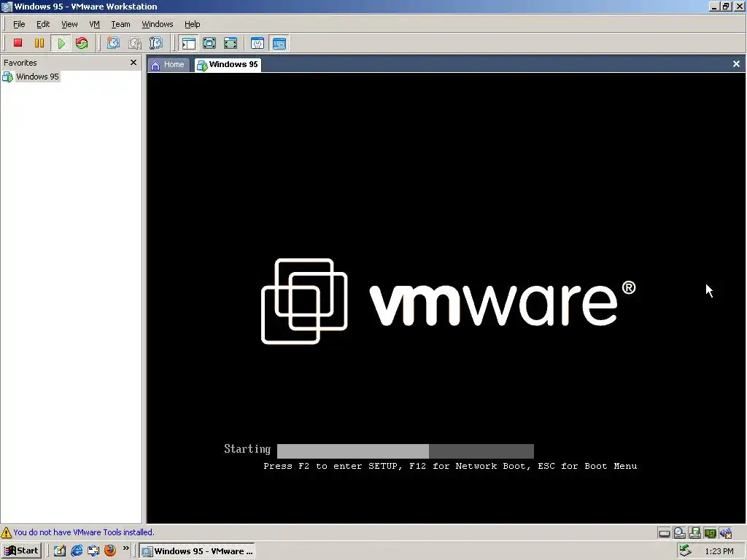Screen dimensions: 747x560
Task: Click the 'You do not have VMware Tools installed' message
Action: [84, 532]
